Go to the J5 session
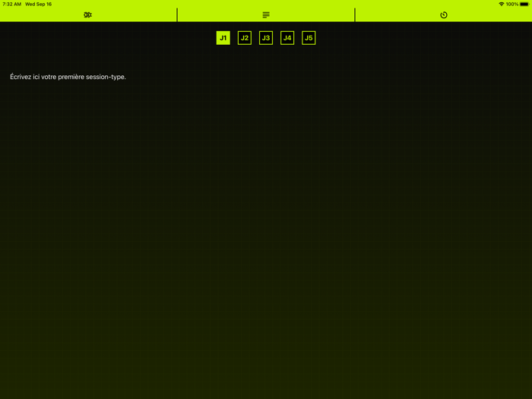Image resolution: width=532 pixels, height=399 pixels. tap(309, 38)
